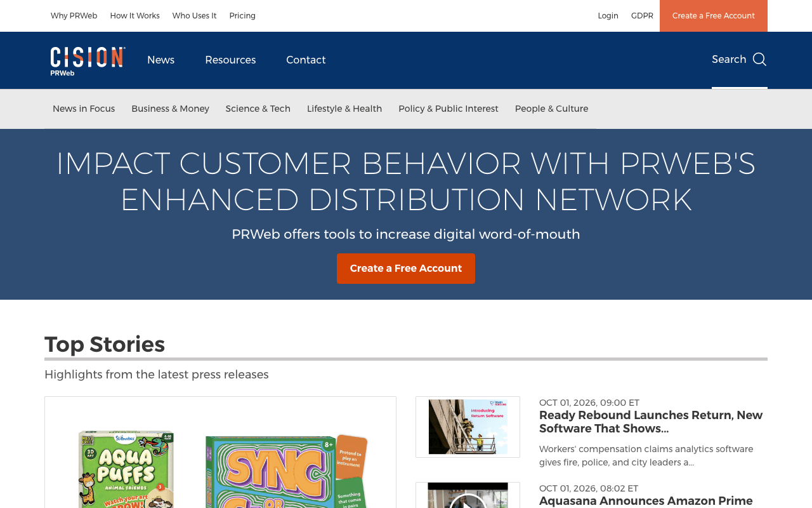Image resolution: width=812 pixels, height=508 pixels.
Task: Click the Cision PRWeb logo
Action: tap(88, 61)
